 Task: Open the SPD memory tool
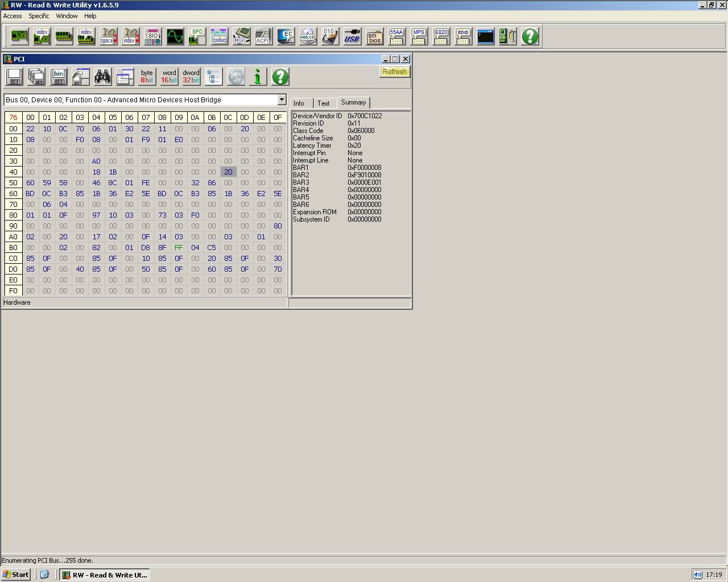(x=197, y=36)
